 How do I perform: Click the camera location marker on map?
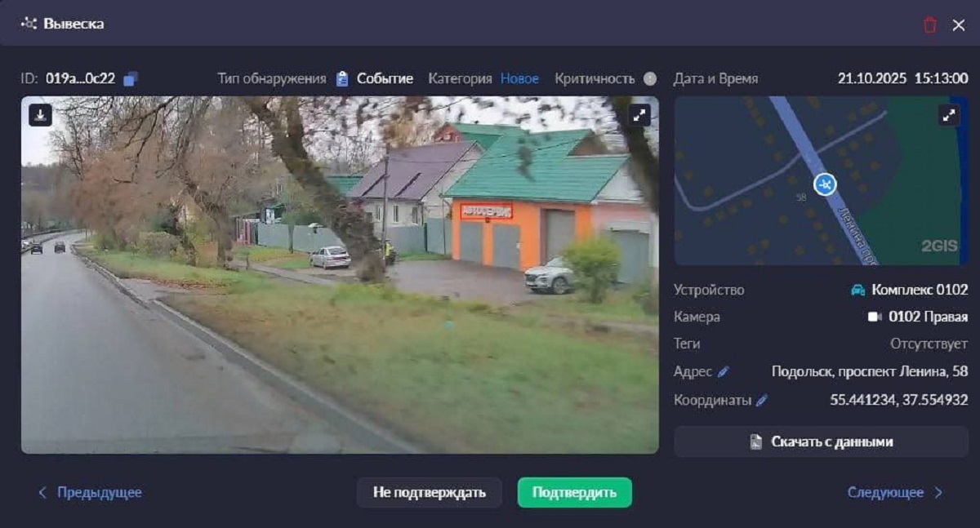tap(826, 184)
